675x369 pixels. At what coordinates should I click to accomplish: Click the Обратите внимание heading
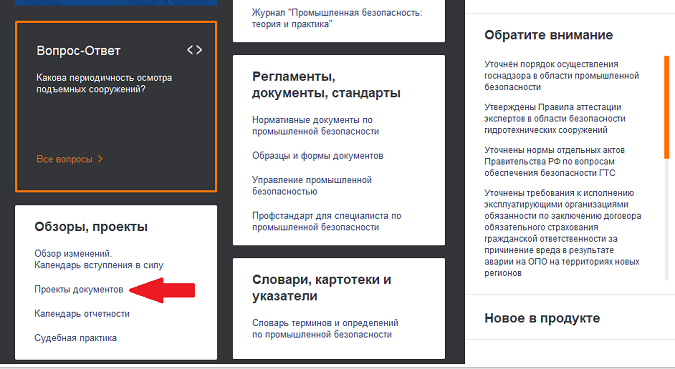pyautogui.click(x=548, y=35)
